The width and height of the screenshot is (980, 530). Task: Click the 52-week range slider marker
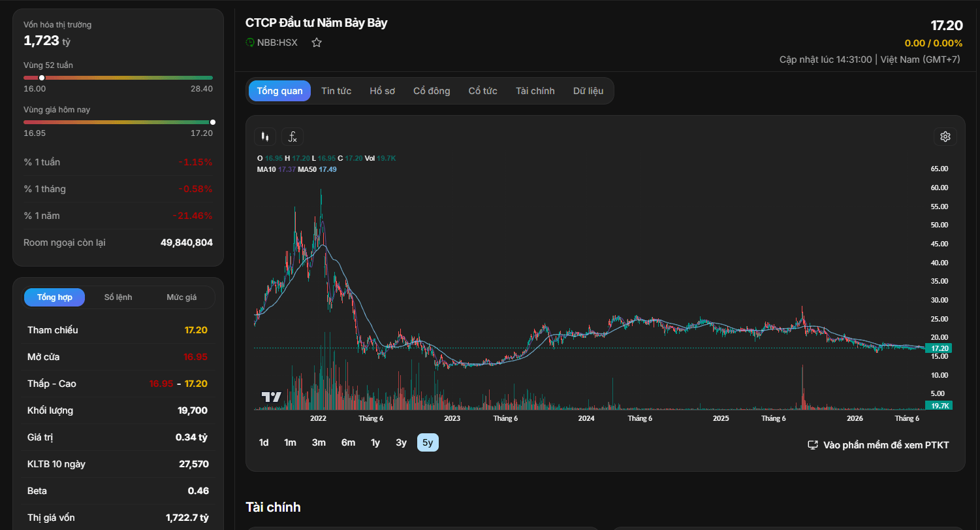tap(42, 78)
